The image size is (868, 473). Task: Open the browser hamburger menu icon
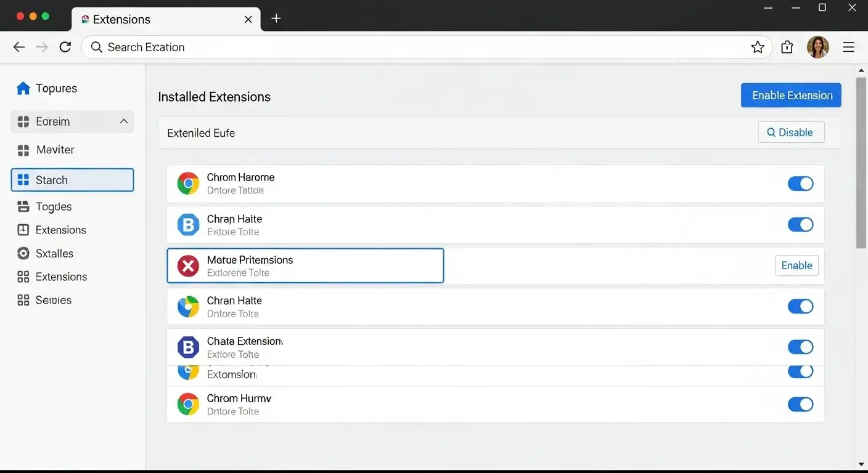[x=849, y=47]
